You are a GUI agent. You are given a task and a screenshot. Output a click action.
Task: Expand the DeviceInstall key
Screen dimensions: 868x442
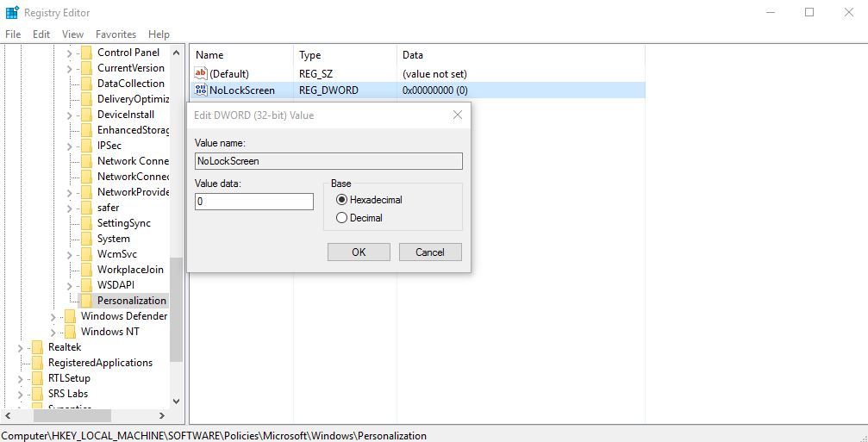tap(69, 115)
